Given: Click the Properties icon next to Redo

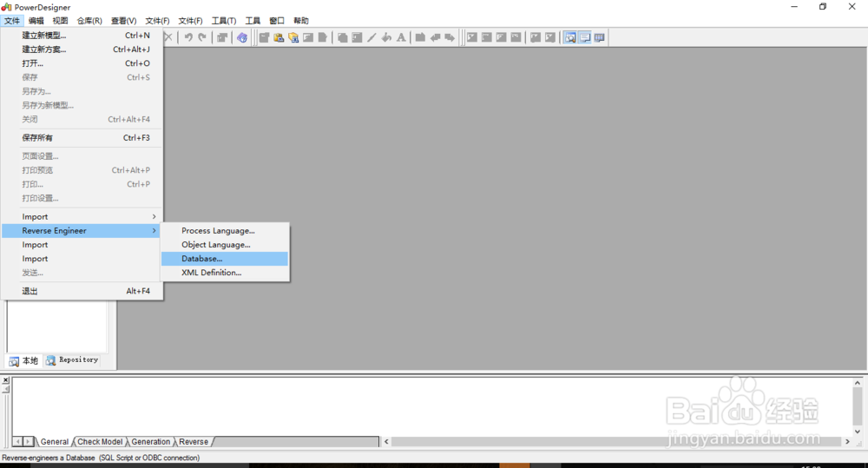Looking at the screenshot, I should point(222,37).
